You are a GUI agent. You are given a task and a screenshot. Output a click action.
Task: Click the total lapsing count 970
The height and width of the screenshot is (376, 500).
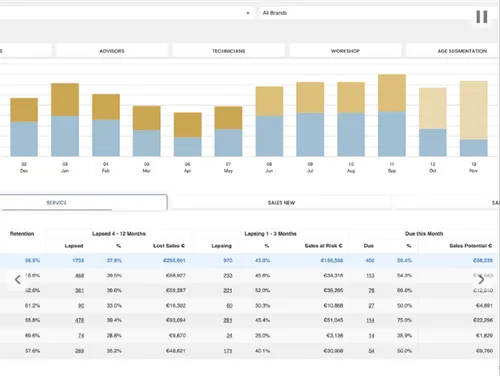click(x=228, y=260)
